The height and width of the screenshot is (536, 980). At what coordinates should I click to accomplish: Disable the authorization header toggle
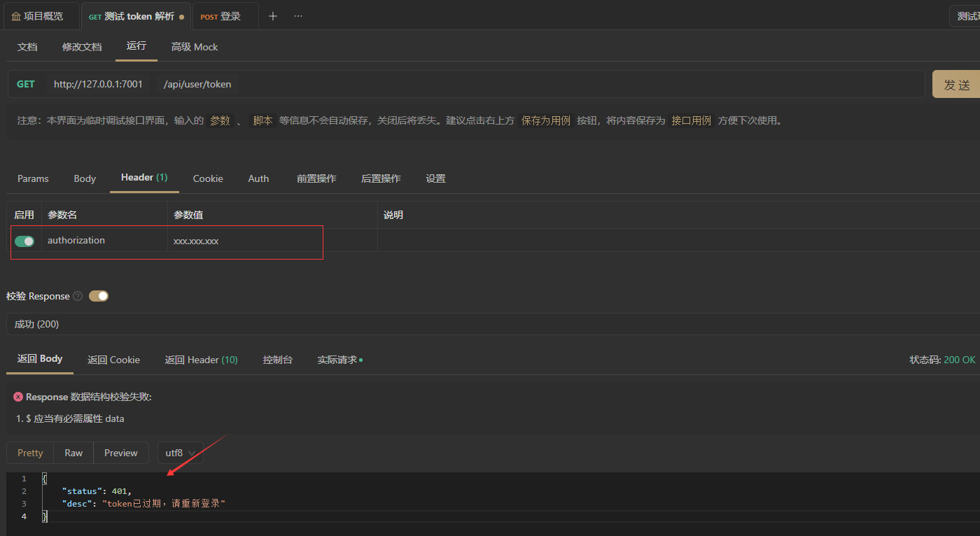point(24,241)
